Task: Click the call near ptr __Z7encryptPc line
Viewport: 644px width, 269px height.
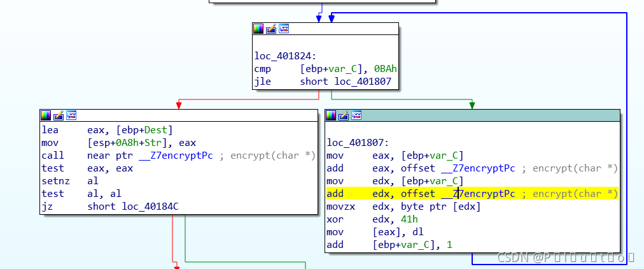Action: point(178,156)
